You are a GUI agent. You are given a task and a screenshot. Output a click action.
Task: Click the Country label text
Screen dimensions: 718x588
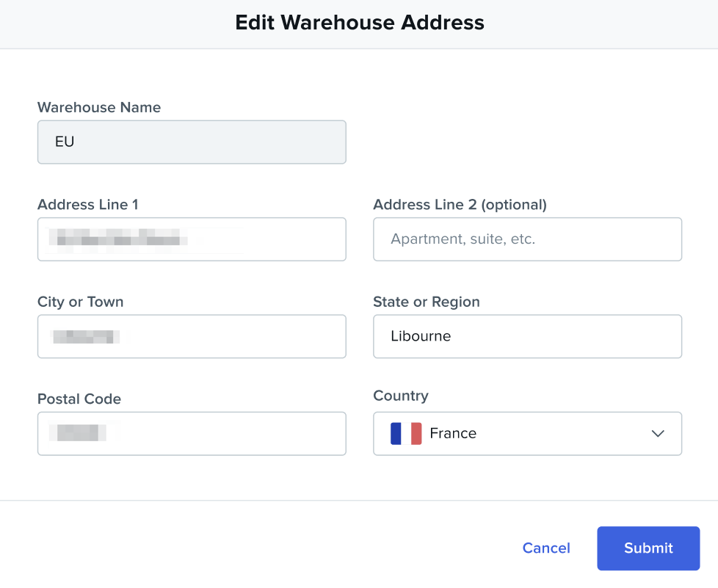coord(401,396)
